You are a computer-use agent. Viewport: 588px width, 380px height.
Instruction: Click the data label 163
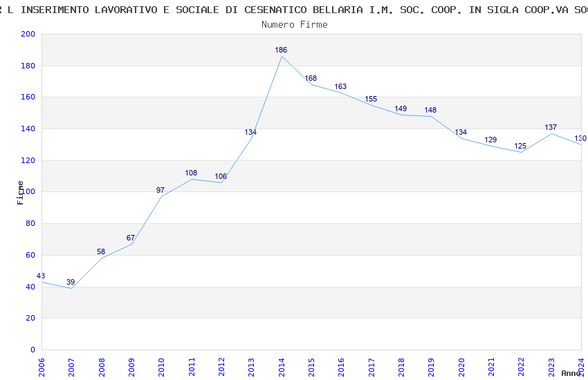click(x=340, y=86)
